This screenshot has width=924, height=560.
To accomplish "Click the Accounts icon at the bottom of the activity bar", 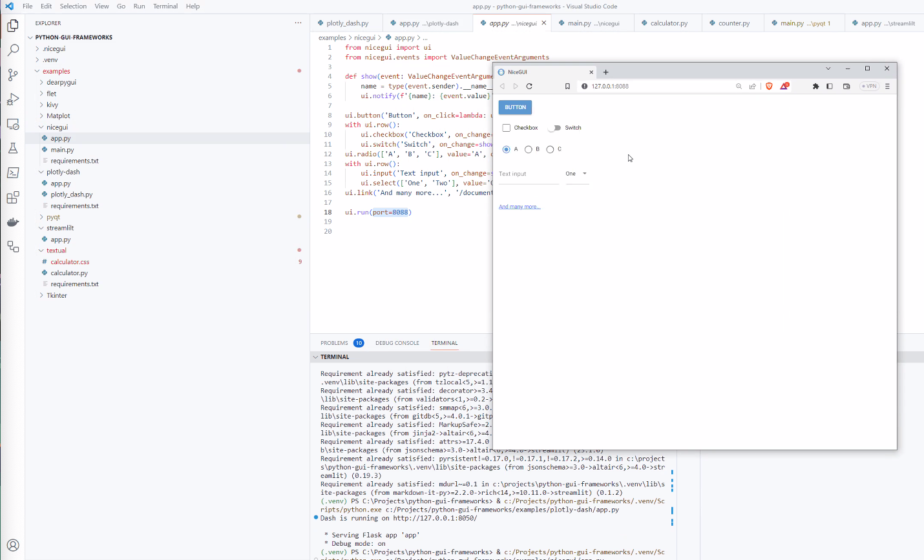I will (13, 545).
